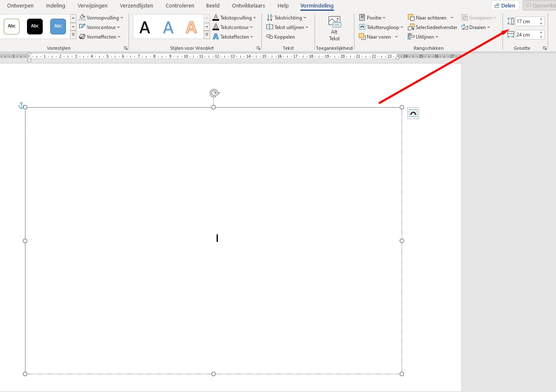The width and height of the screenshot is (556, 392).
Task: Click the bottom-right sizing handle of the text box
Action: (402, 374)
